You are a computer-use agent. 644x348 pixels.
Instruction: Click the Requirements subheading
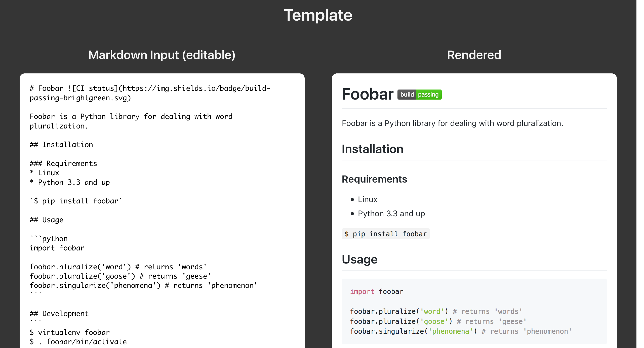click(374, 179)
